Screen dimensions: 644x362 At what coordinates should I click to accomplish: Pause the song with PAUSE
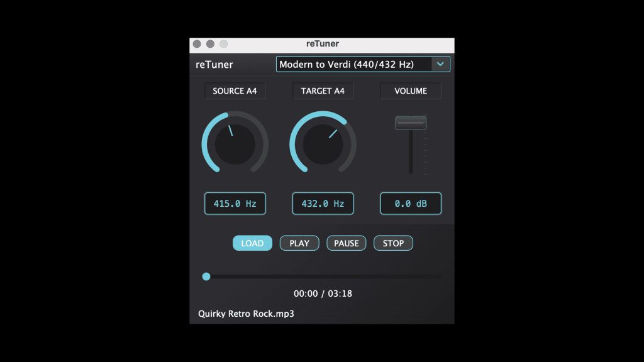(x=346, y=243)
